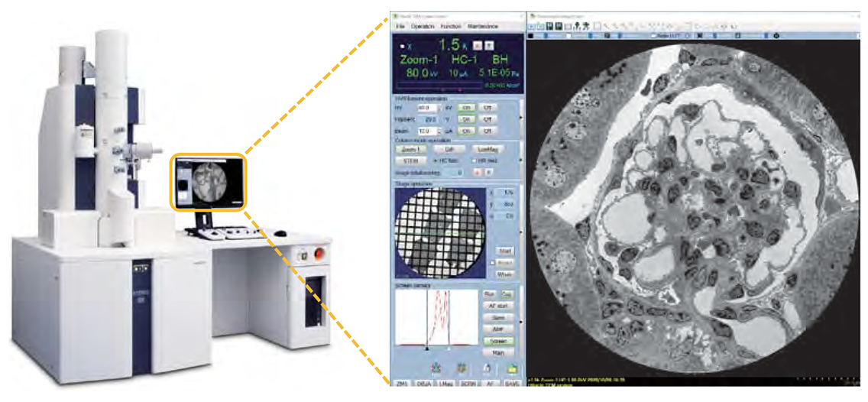
Task: Open the File menu
Action: tap(400, 27)
